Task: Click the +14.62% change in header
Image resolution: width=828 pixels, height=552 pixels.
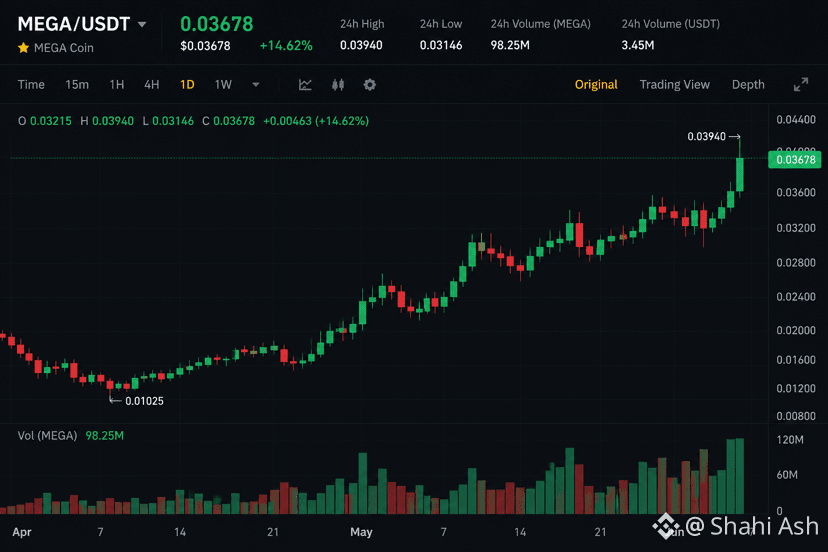Action: 286,46
